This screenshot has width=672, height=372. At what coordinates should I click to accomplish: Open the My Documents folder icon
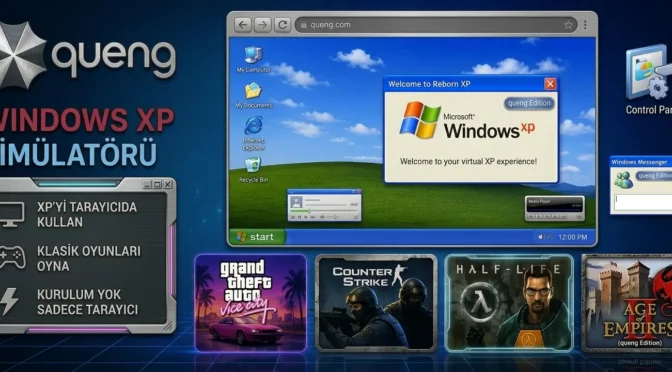coord(253,95)
